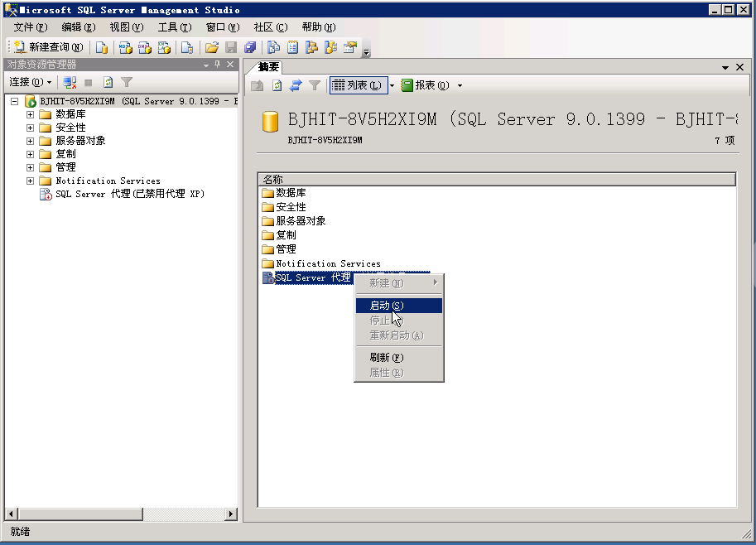
Task: Open the 社区 (Community) menu
Action: click(x=271, y=27)
